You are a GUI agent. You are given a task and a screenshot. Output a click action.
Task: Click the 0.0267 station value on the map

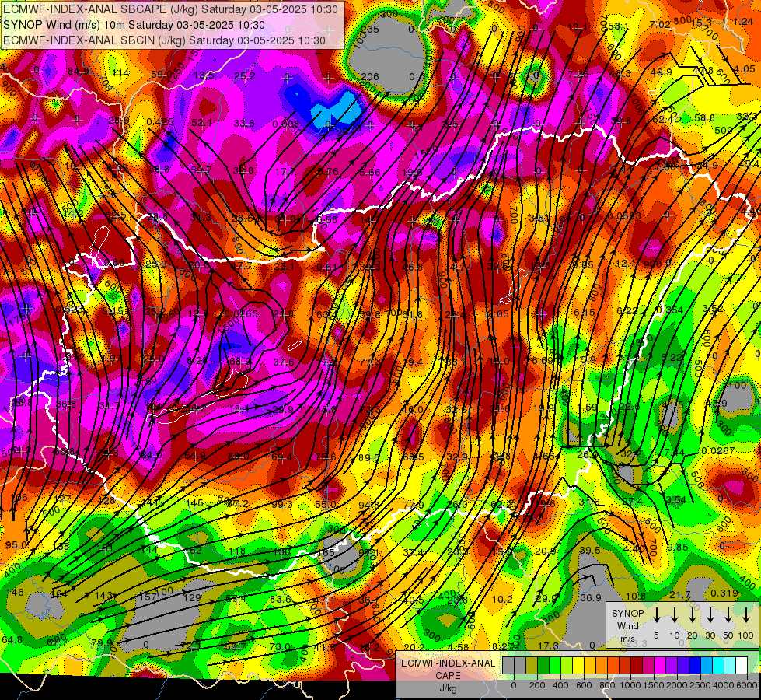click(x=717, y=451)
